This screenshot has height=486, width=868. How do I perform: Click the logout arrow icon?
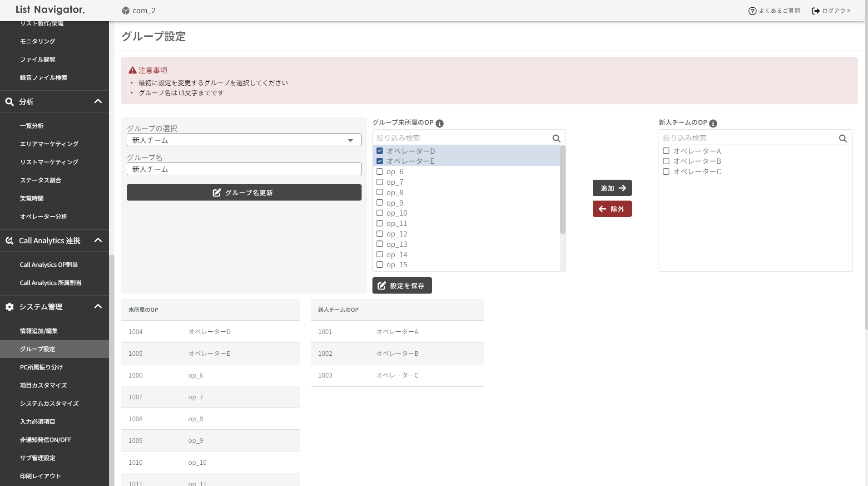point(816,11)
